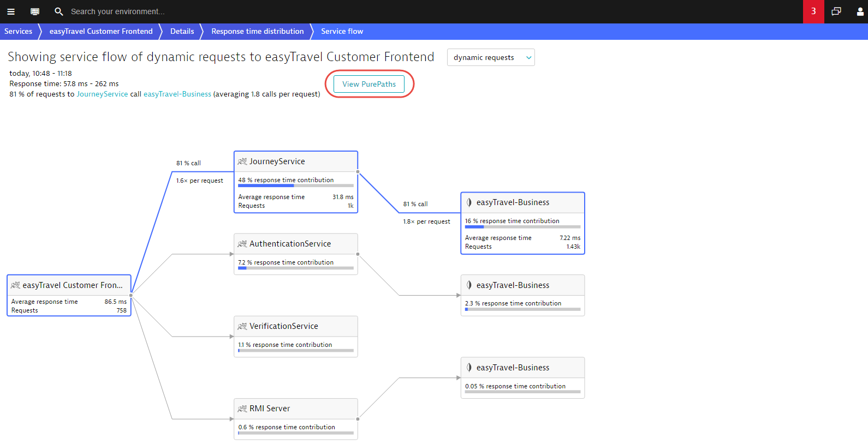Click the 1.6× per request label

(x=200, y=181)
